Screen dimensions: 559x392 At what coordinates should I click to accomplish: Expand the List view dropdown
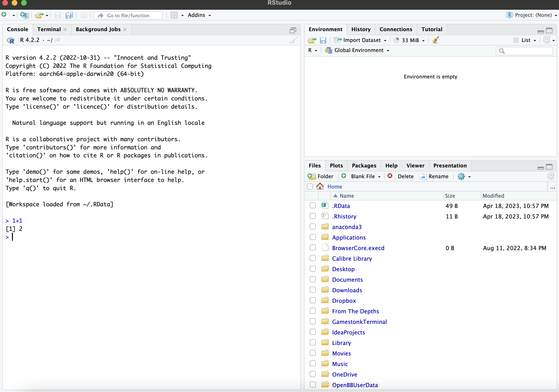[525, 40]
